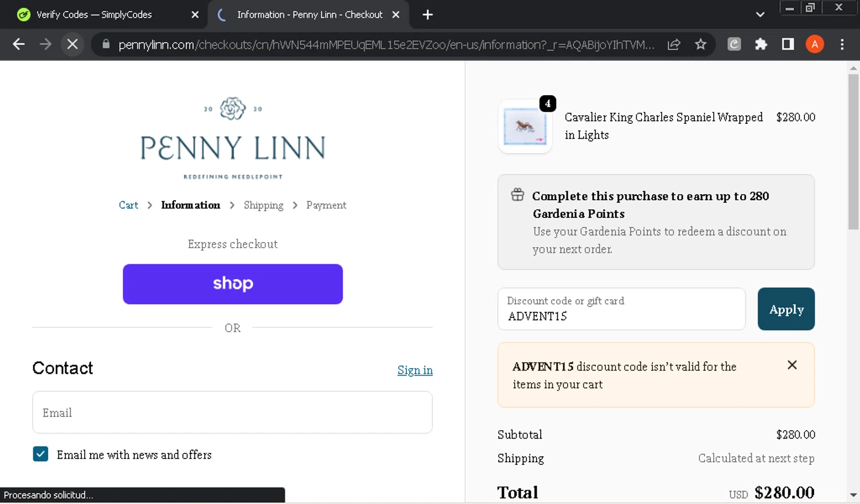860x504 pixels.
Task: Dismiss the ADVENT15 invalid code message
Action: [x=792, y=365]
